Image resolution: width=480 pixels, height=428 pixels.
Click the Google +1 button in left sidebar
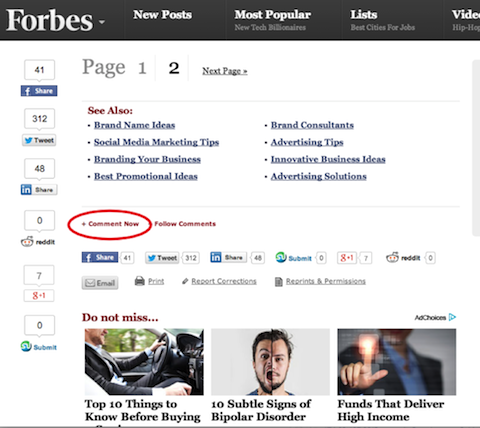39,295
